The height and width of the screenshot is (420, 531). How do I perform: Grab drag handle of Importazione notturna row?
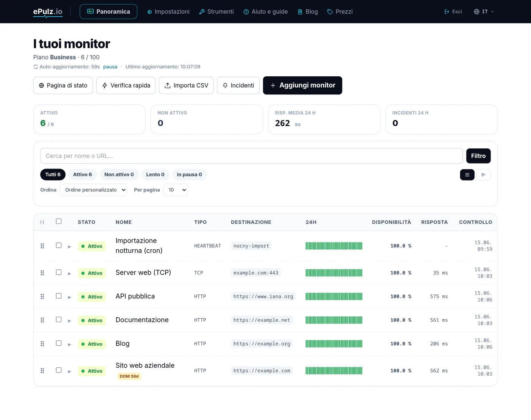tap(42, 246)
